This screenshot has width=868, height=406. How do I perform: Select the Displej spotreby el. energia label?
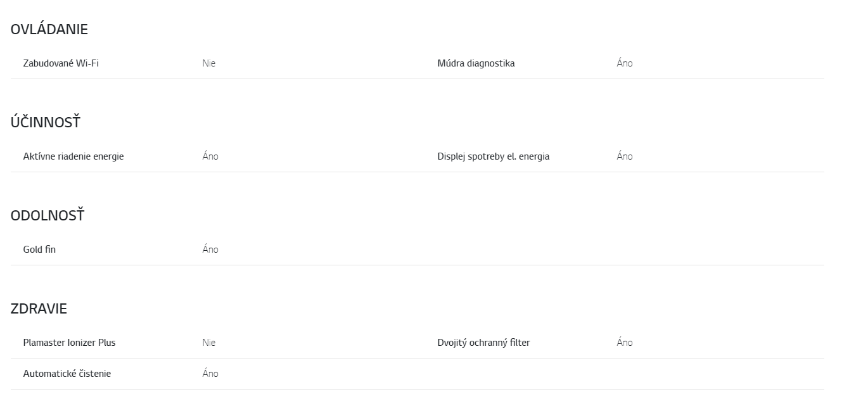click(x=494, y=156)
